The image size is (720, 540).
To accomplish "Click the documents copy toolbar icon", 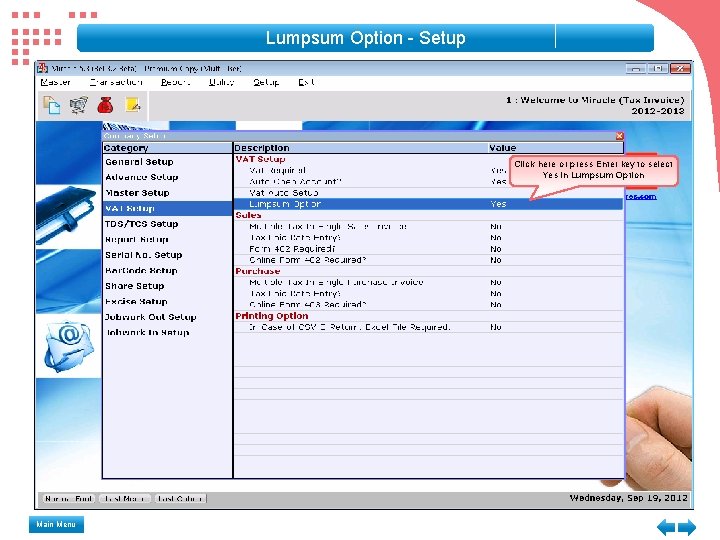I will point(51,105).
